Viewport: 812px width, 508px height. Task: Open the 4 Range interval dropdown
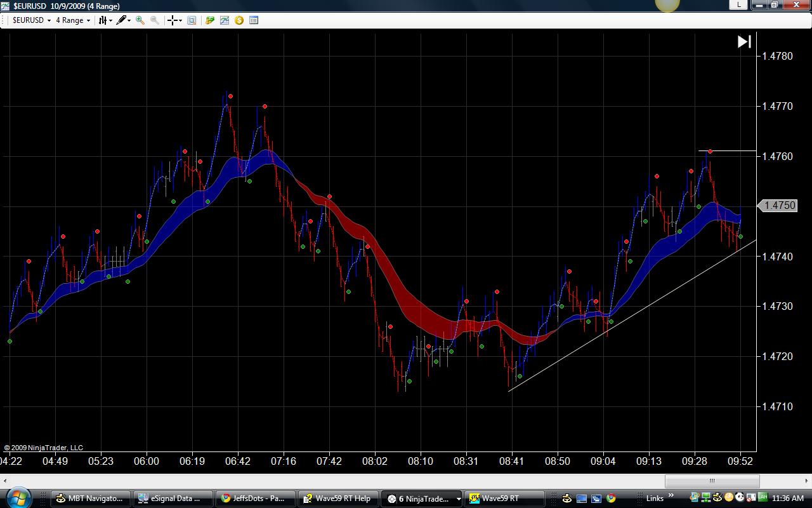click(x=72, y=20)
